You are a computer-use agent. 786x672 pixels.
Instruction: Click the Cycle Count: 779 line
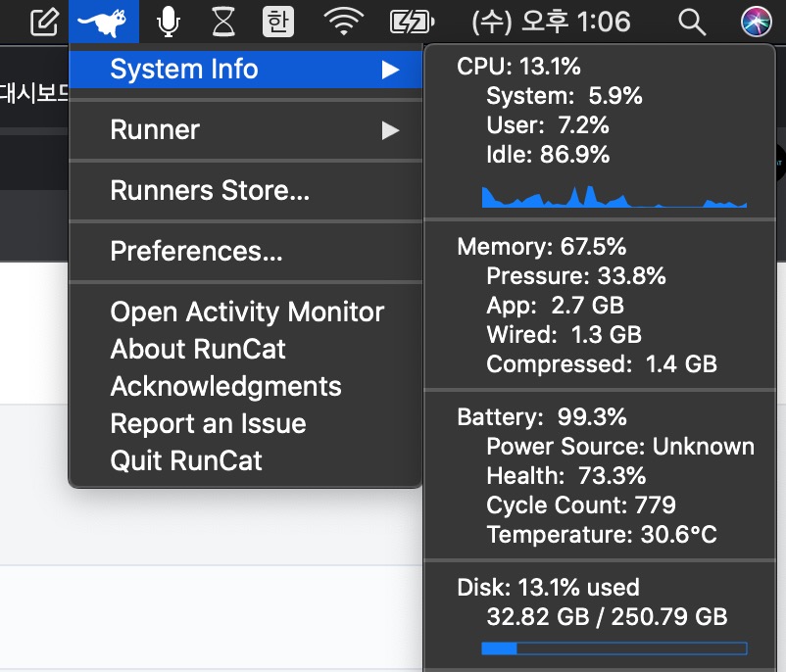pyautogui.click(x=581, y=505)
